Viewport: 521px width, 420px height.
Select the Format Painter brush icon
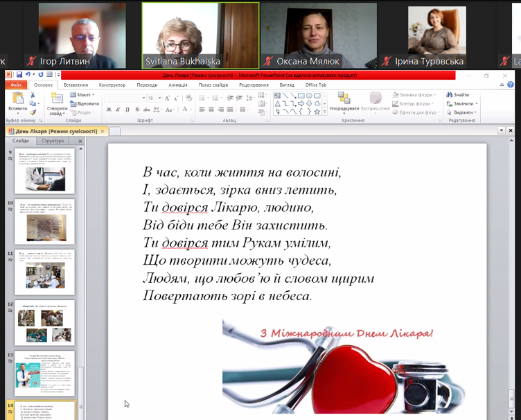(x=33, y=112)
